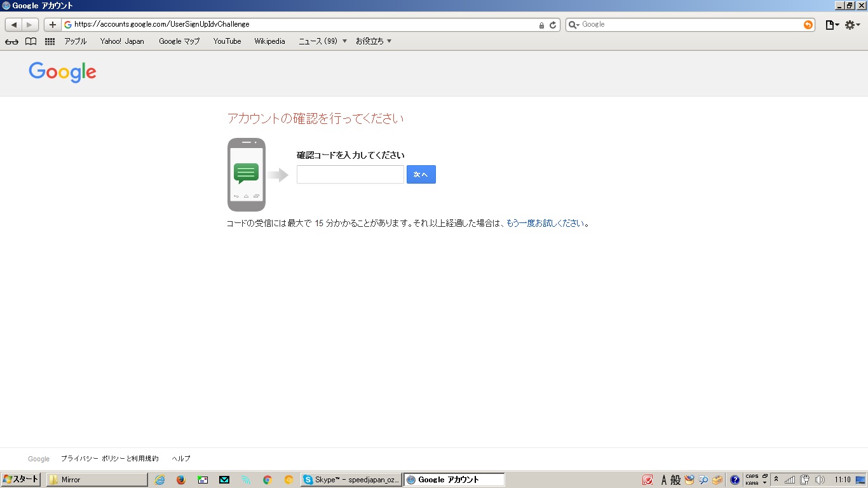868x488 pixels.
Task: Open the settings gear menu
Action: coord(852,25)
